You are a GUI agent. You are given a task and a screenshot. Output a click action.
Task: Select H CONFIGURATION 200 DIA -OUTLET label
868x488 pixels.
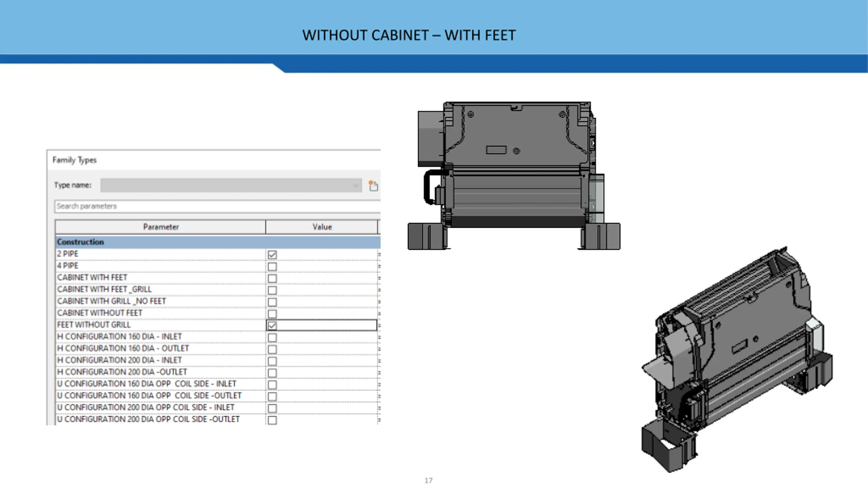point(122,372)
